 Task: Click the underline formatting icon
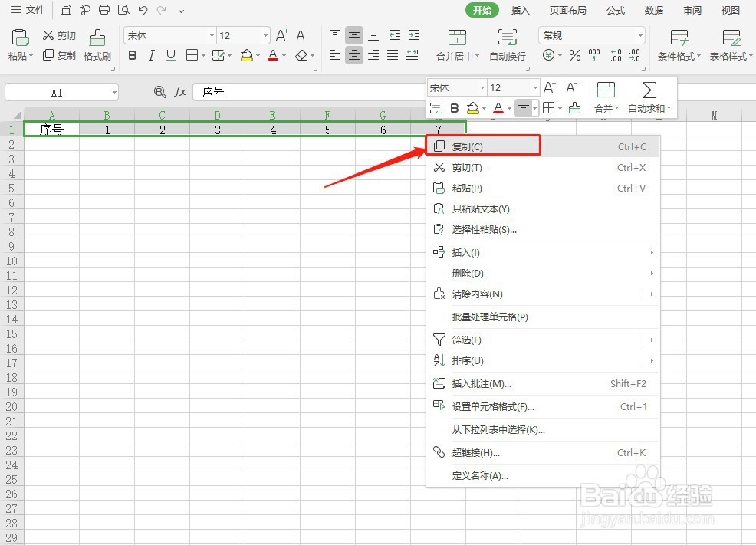[x=169, y=56]
